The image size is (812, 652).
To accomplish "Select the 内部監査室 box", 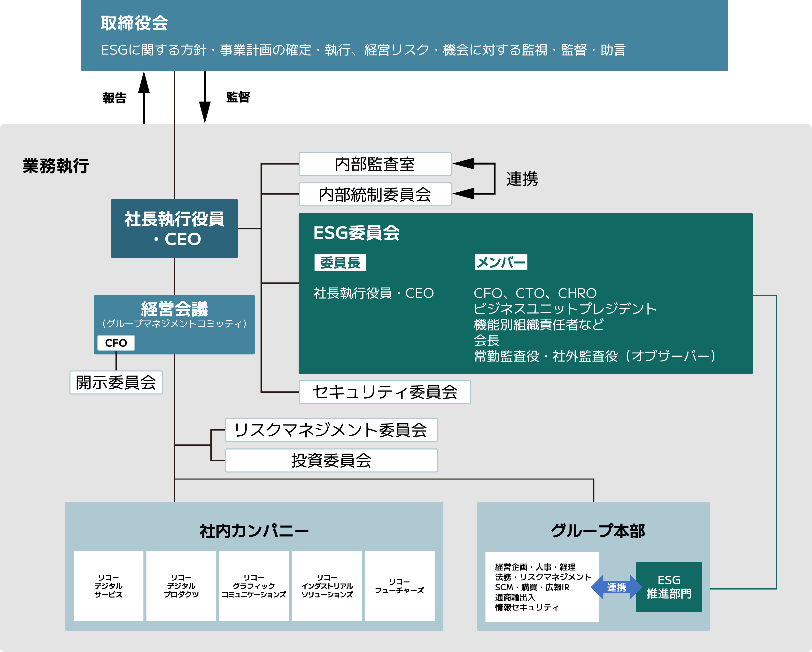I will click(375, 164).
